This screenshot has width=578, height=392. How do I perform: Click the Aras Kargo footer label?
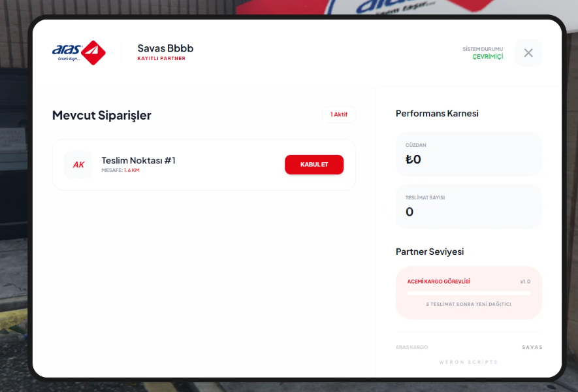pos(411,347)
